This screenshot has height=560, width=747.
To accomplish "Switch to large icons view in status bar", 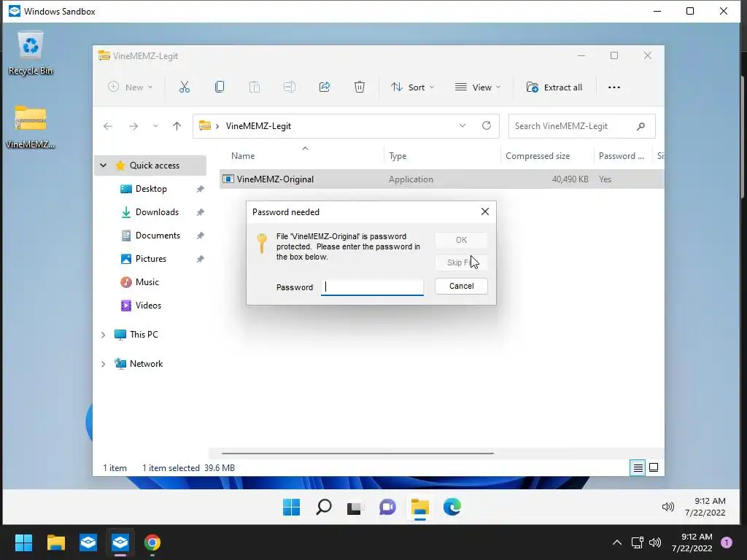I will coord(654,467).
